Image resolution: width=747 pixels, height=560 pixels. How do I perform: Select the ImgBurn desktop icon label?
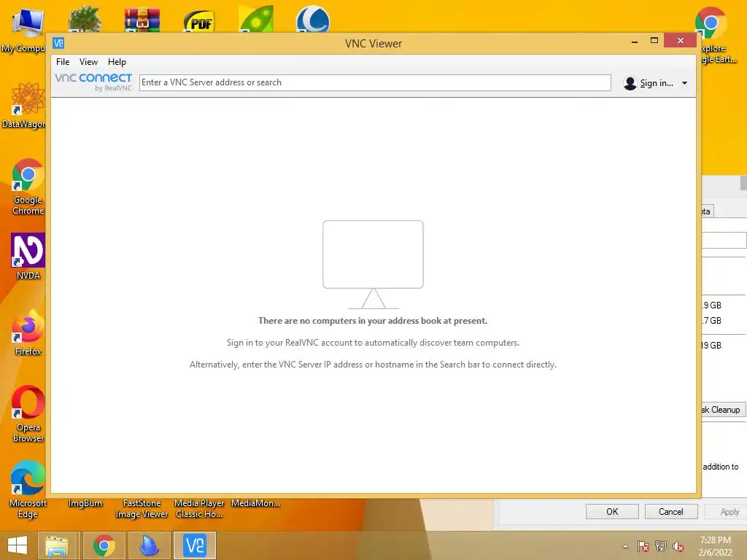85,503
